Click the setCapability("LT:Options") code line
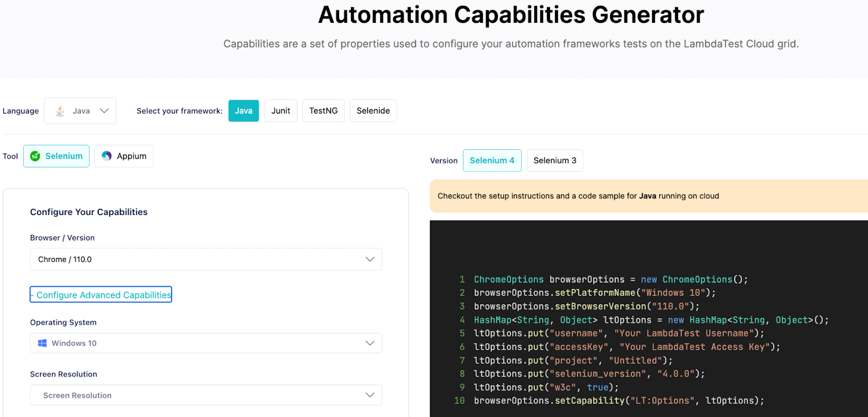 pos(619,401)
